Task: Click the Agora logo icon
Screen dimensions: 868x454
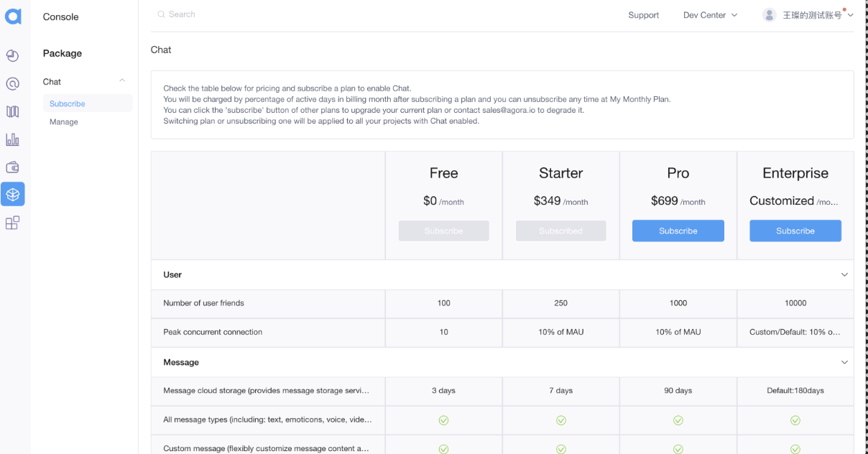Action: coord(13,16)
